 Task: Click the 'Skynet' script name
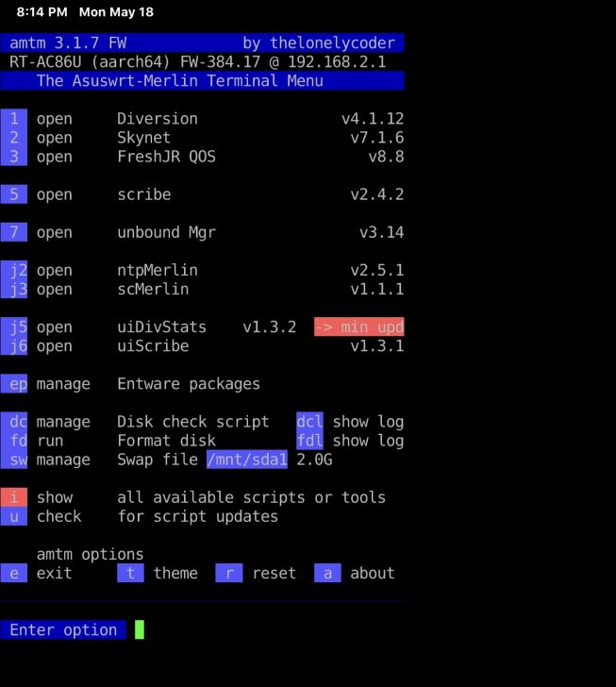[x=143, y=138]
